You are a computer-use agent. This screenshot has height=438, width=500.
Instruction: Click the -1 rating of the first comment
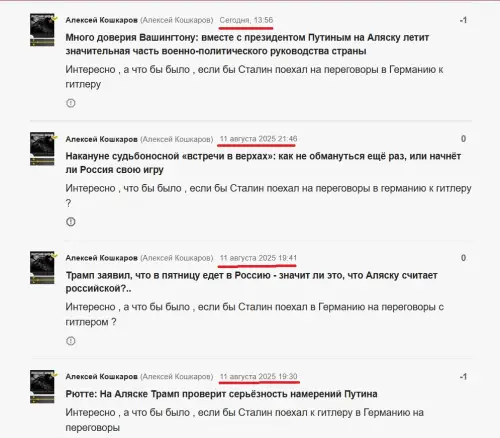[x=463, y=20]
